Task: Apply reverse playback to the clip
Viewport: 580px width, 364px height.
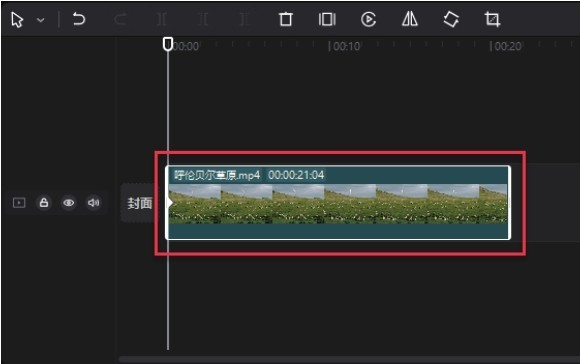Action: coord(368,19)
